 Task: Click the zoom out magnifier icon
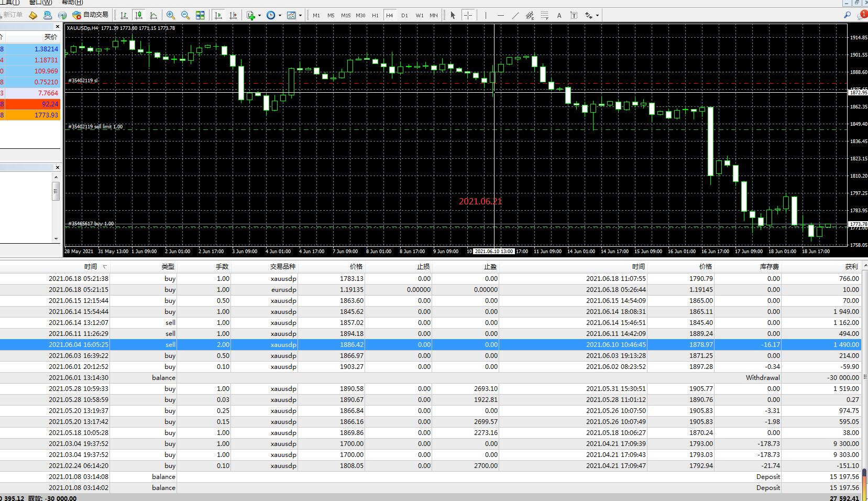point(185,15)
